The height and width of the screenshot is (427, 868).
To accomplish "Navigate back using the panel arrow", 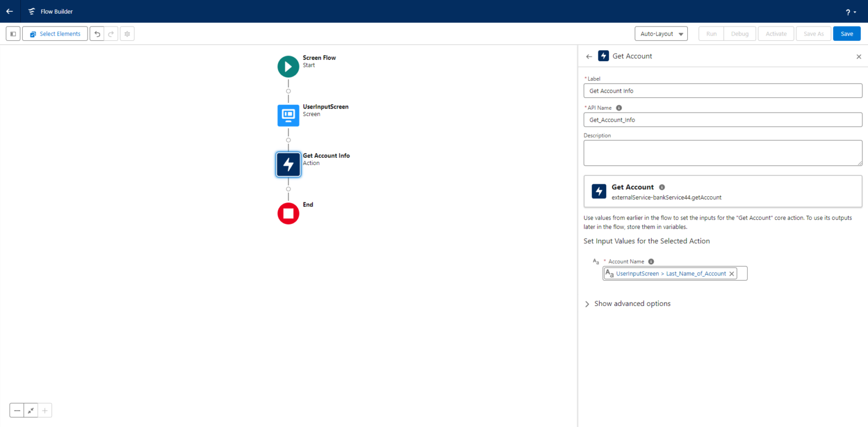I will [x=588, y=56].
